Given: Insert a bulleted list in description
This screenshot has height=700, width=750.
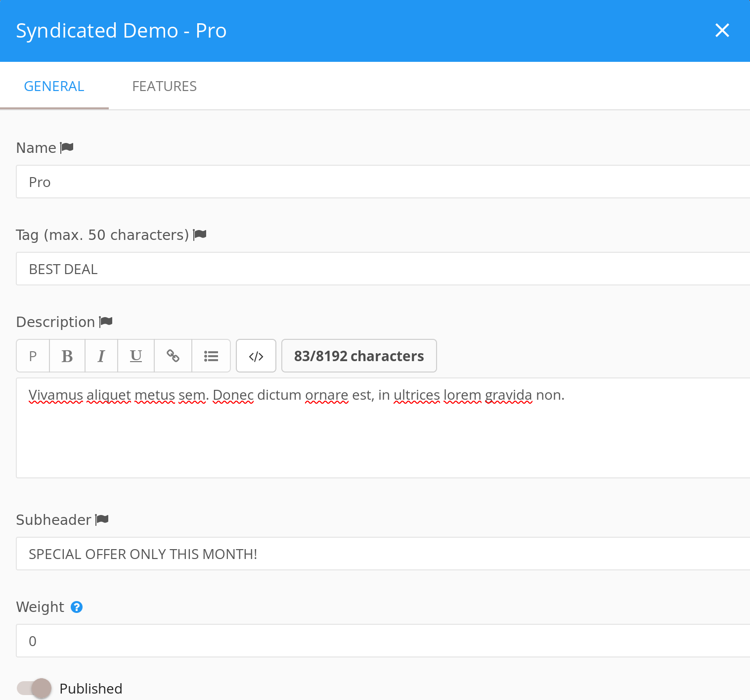Looking at the screenshot, I should [x=211, y=356].
